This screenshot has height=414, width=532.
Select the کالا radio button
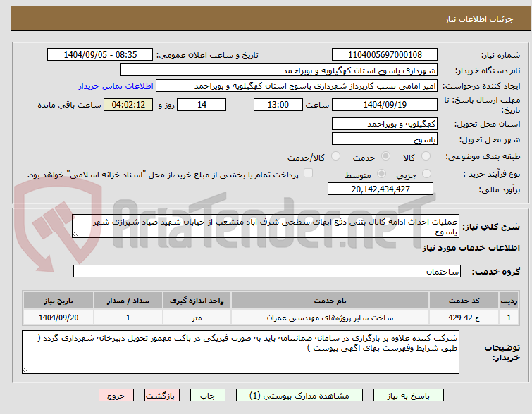pyautogui.click(x=426, y=156)
